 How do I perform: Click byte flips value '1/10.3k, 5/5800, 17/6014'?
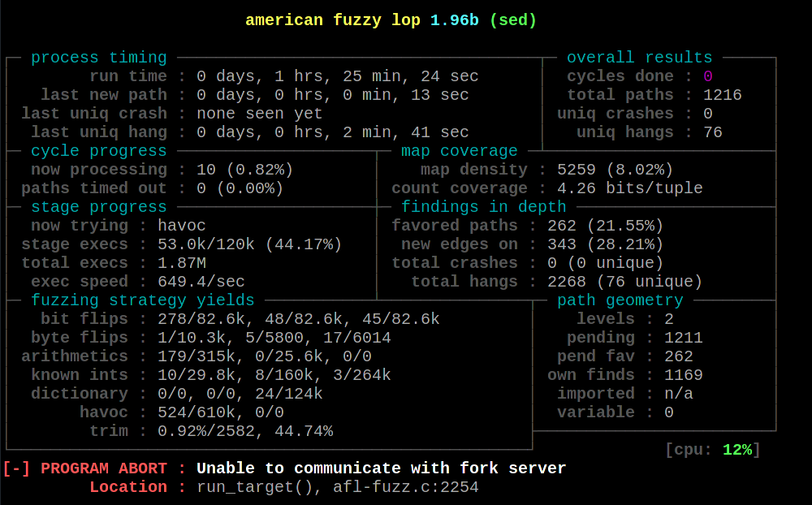tap(274, 337)
